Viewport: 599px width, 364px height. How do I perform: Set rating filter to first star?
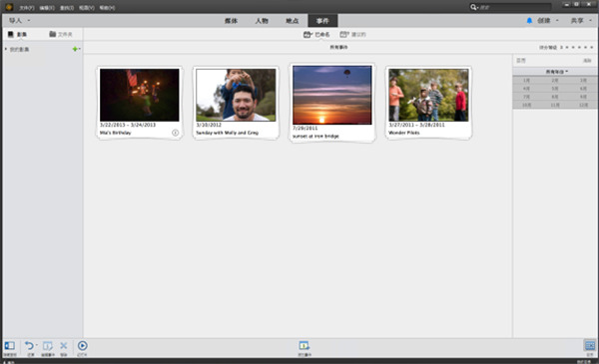pos(567,47)
